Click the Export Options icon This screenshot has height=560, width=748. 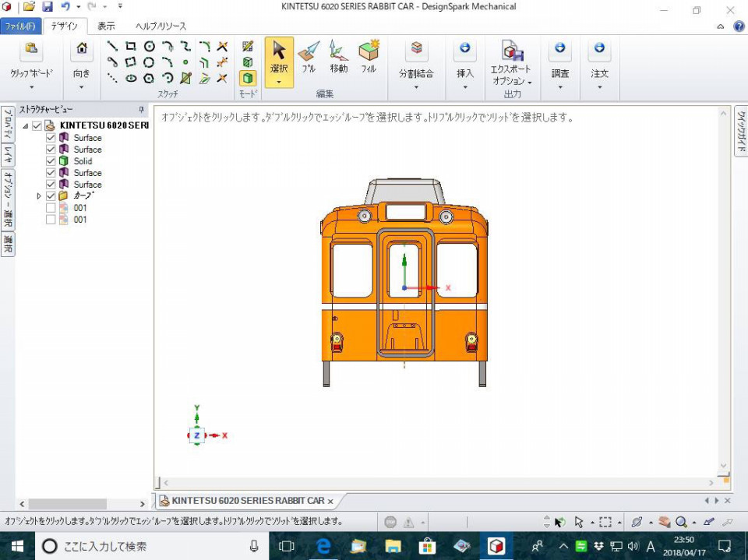pyautogui.click(x=512, y=51)
